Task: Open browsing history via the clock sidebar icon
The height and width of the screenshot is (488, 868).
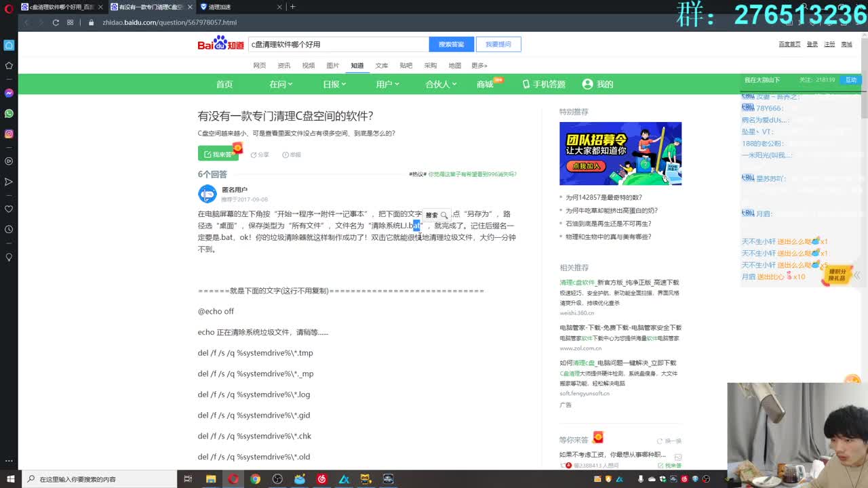Action: pyautogui.click(x=9, y=229)
